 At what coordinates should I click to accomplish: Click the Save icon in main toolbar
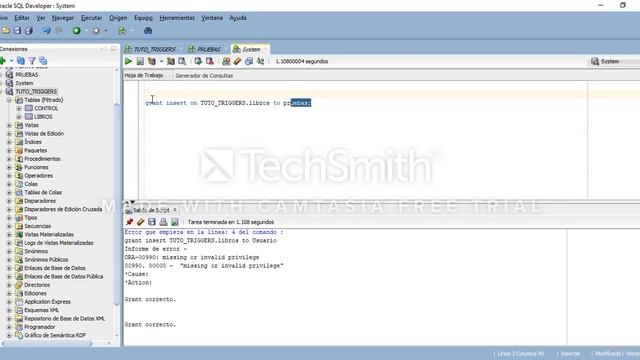point(17,31)
